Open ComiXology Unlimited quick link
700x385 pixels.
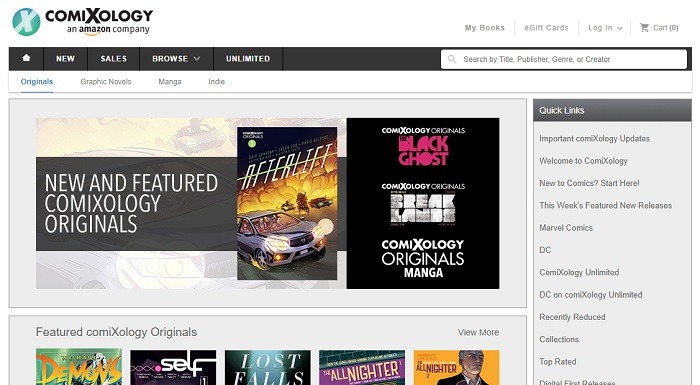(x=579, y=272)
